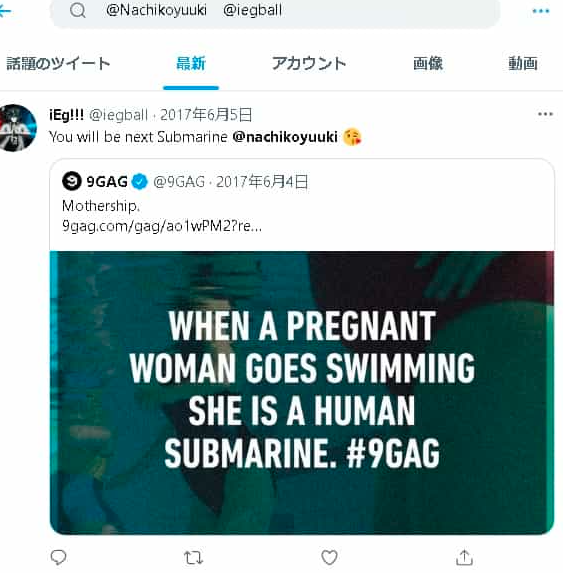Open the 画像 tab
The height and width of the screenshot is (573, 563).
click(428, 64)
